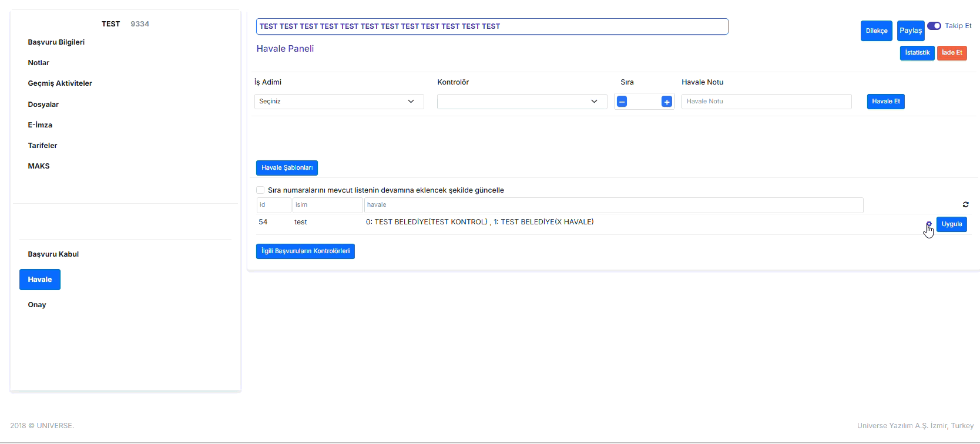Click the Paylaş button
Viewport: 980px width, 444px height.
coord(911,31)
